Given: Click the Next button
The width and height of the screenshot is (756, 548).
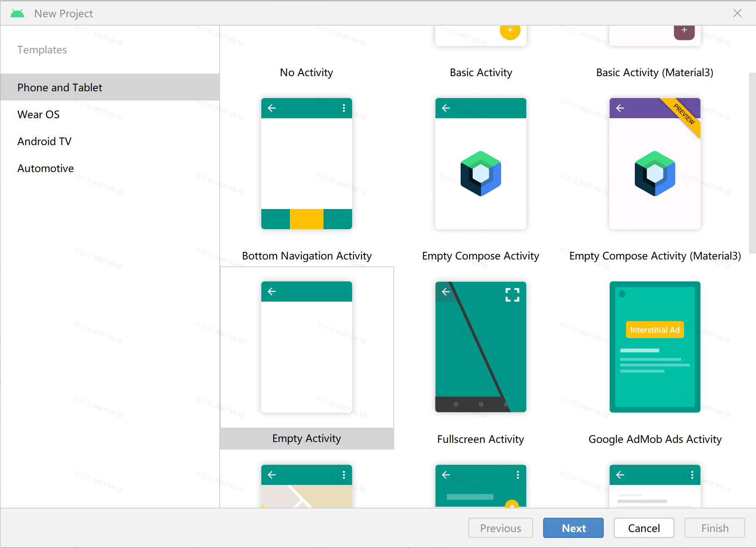Looking at the screenshot, I should pyautogui.click(x=573, y=528).
